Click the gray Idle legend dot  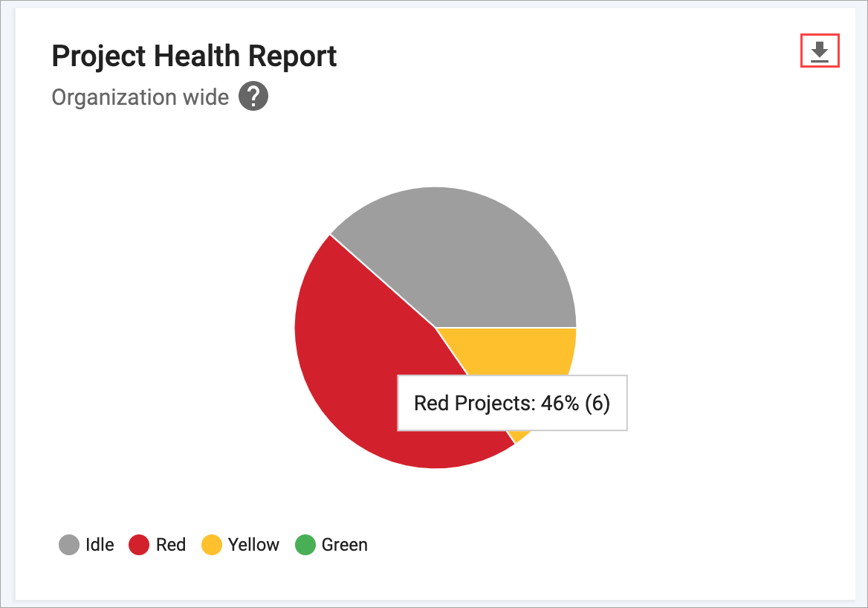(69, 545)
